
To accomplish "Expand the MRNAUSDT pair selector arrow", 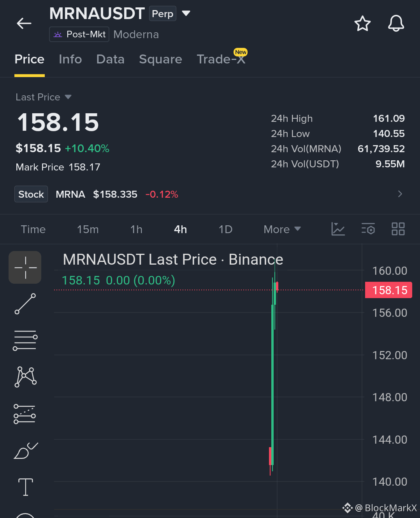I will pyautogui.click(x=186, y=13).
